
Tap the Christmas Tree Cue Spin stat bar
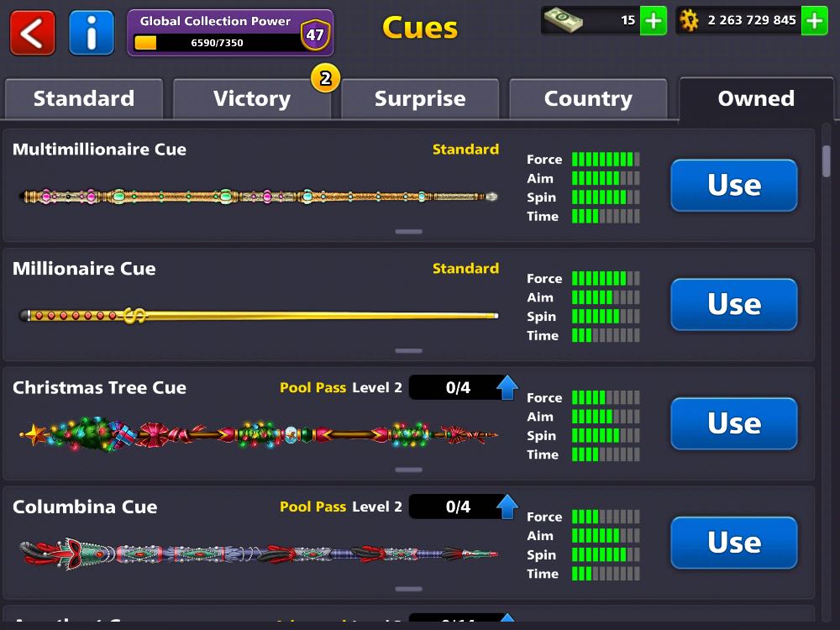606,435
